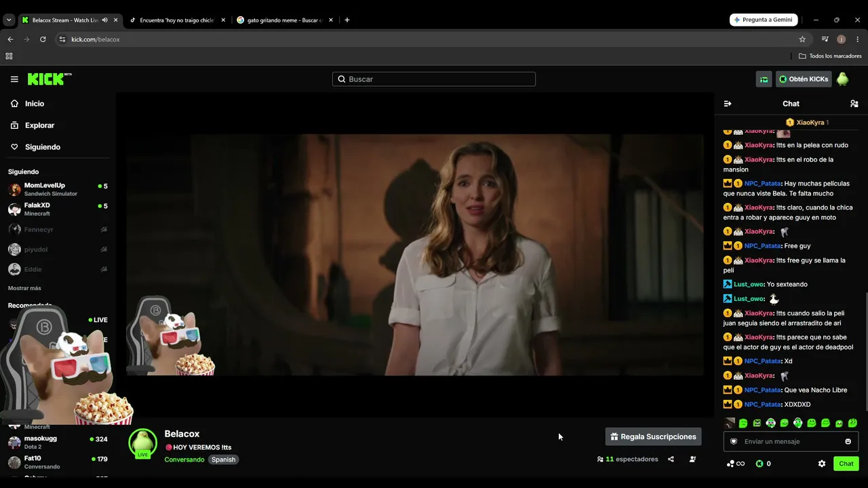Screen dimensions: 868x488
Task: Show the 11 espectadores viewer count
Action: pos(628,459)
